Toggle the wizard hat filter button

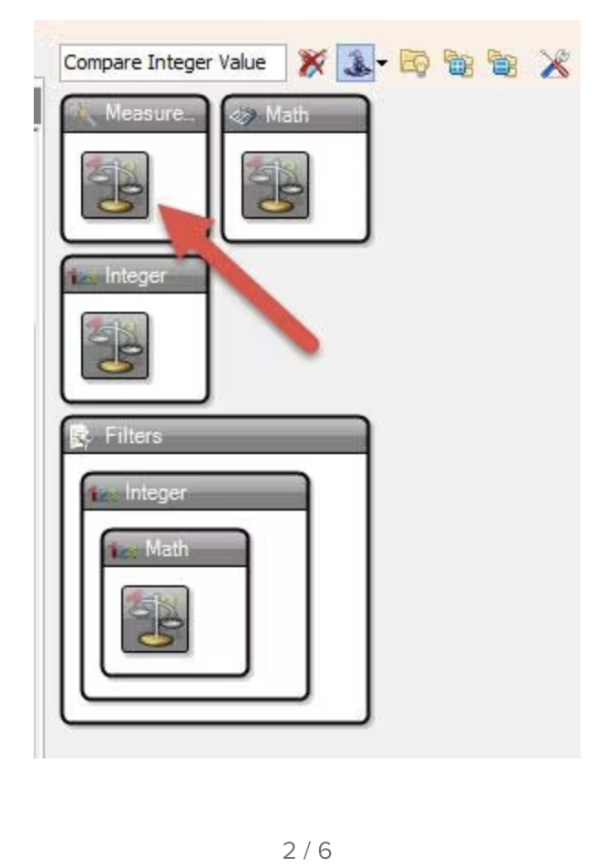(x=356, y=63)
